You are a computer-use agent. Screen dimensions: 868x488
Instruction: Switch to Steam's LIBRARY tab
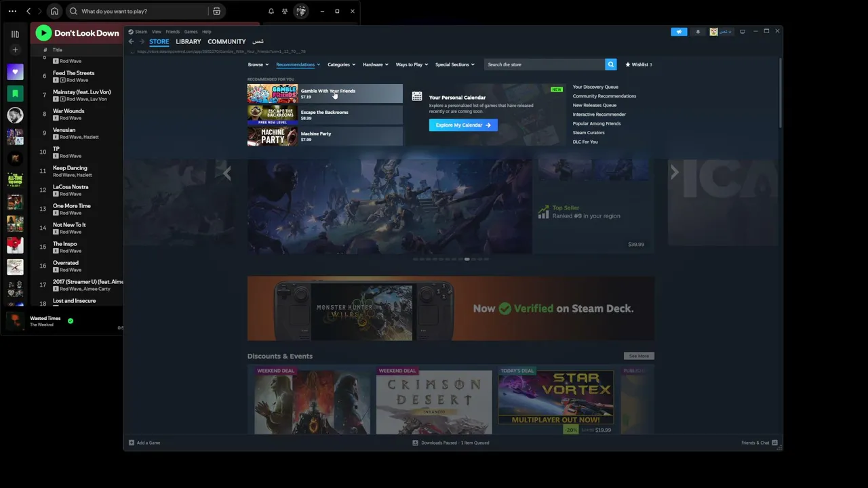[189, 42]
